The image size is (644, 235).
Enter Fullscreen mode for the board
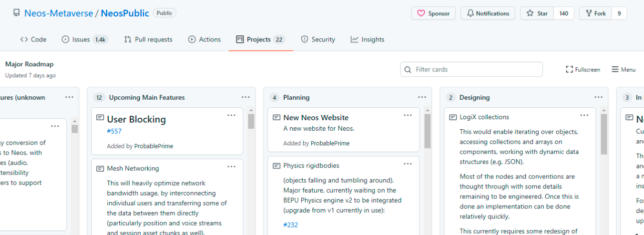pyautogui.click(x=583, y=69)
